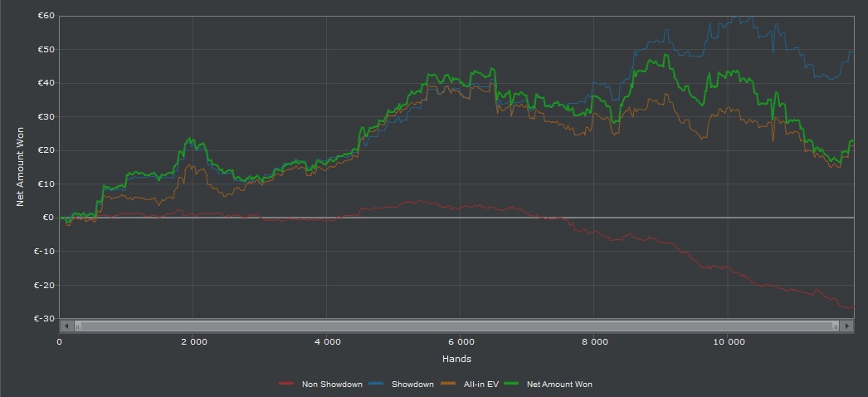
Task: Click the vertical 'Net Amount Won' y-axis title
Action: click(x=20, y=167)
